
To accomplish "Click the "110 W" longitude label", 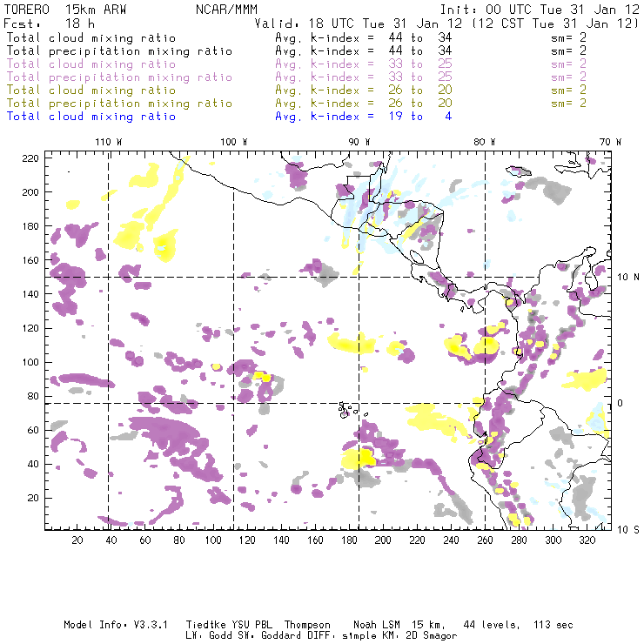I will tap(109, 142).
